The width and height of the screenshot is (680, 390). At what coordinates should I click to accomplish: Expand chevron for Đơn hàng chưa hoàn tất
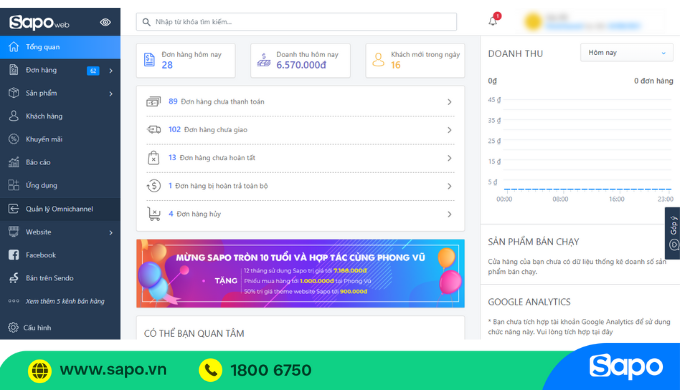pyautogui.click(x=449, y=158)
